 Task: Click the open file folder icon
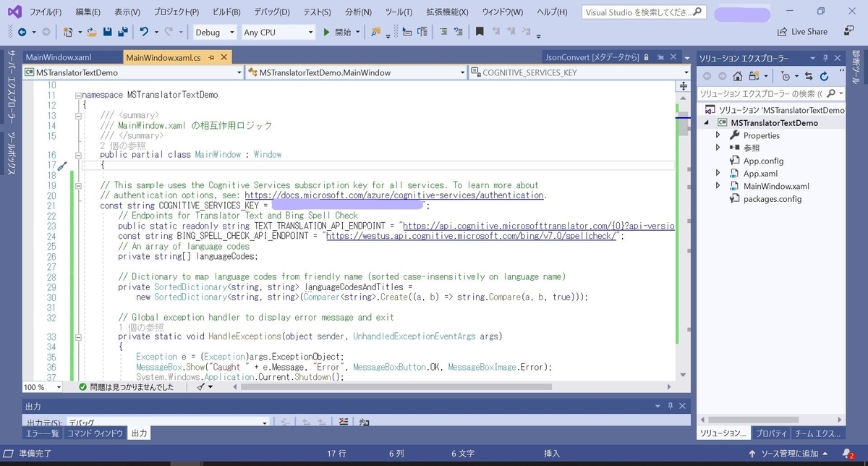(x=92, y=32)
